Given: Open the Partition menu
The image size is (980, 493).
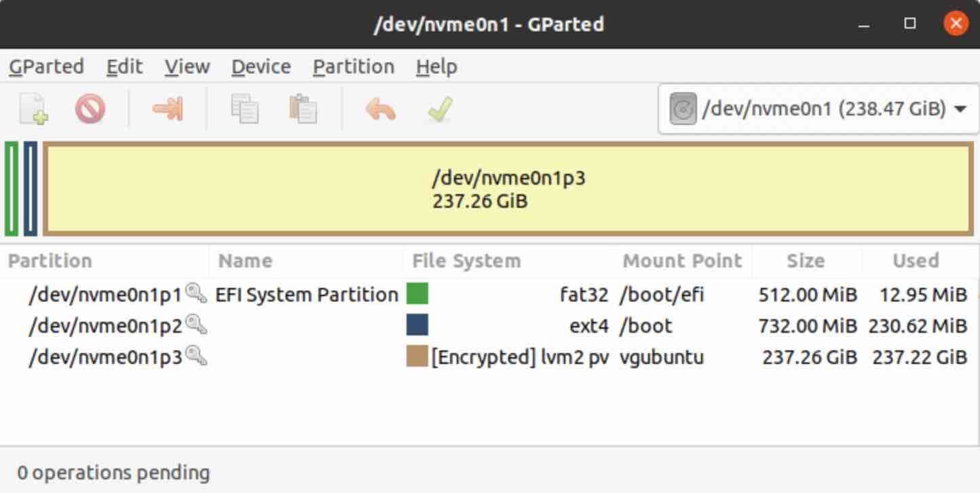Looking at the screenshot, I should (353, 67).
